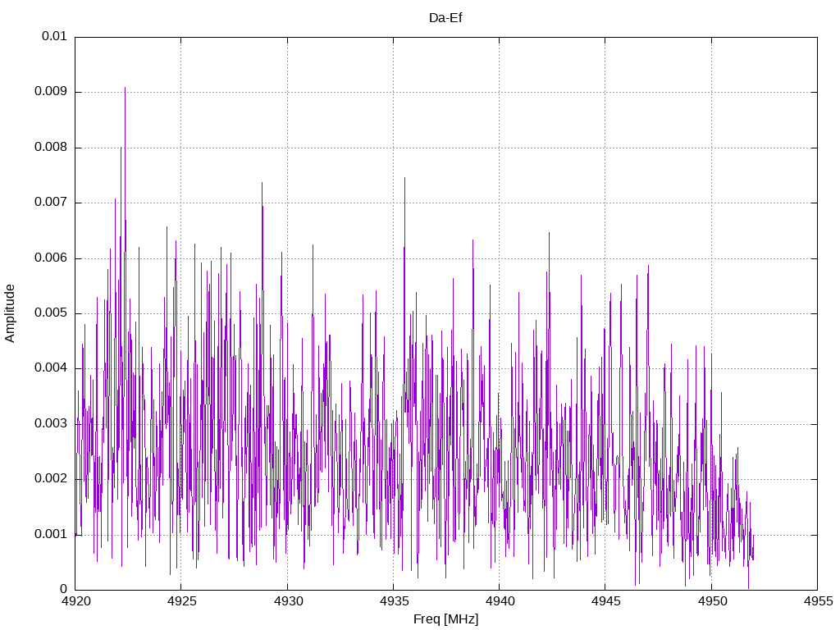Click y-axis tick label 0.006
The image size is (840, 630).
50,258
